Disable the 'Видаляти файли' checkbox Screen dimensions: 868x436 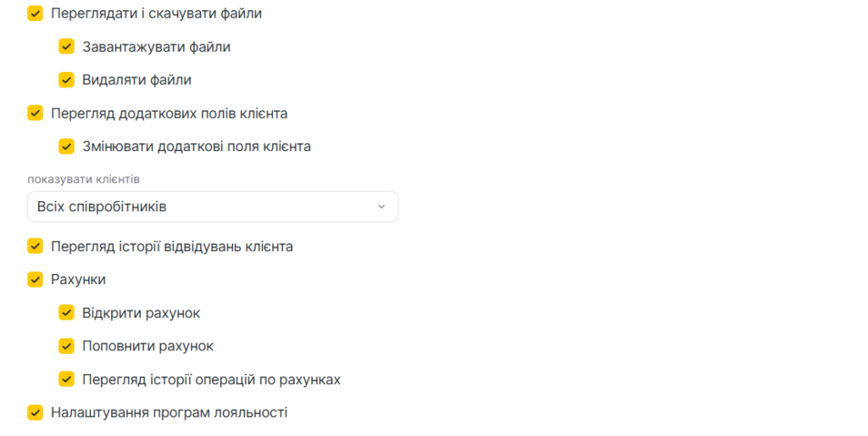(x=67, y=80)
